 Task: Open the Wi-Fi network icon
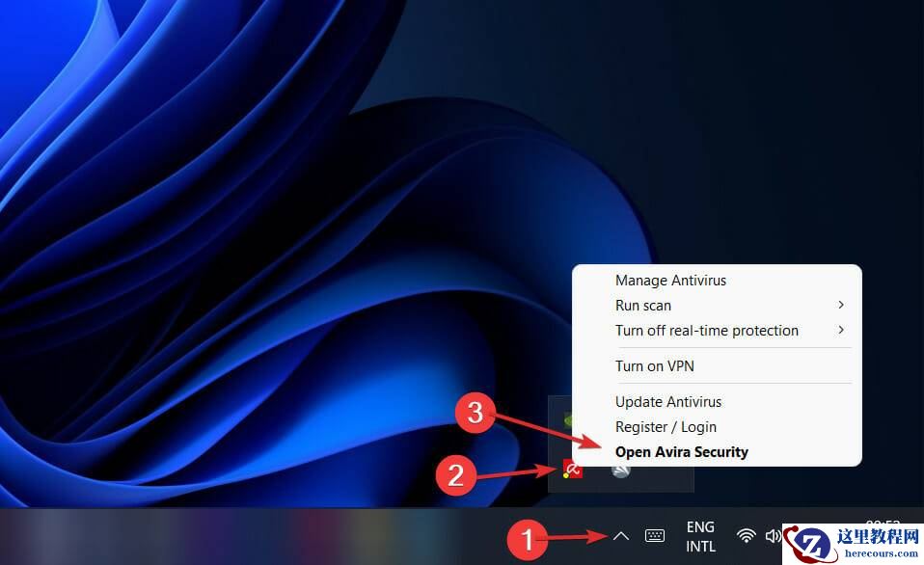[746, 535]
